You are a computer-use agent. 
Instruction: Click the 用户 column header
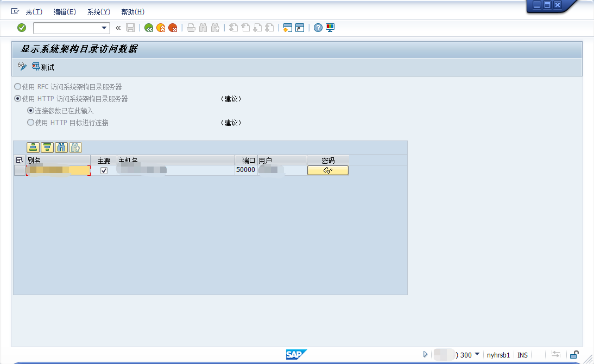click(282, 161)
